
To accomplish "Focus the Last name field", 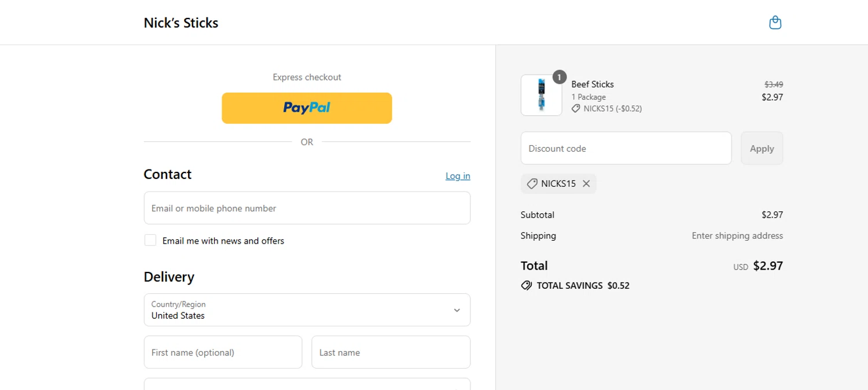I will [391, 352].
